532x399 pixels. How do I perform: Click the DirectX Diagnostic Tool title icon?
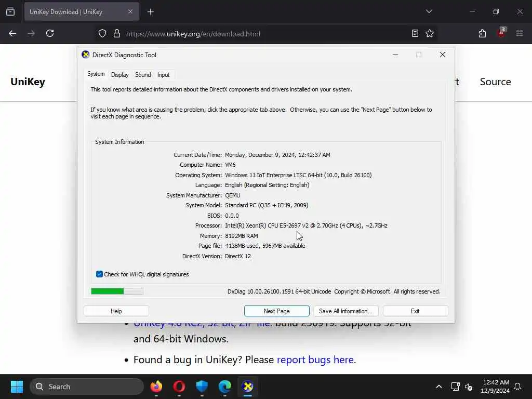pos(86,55)
